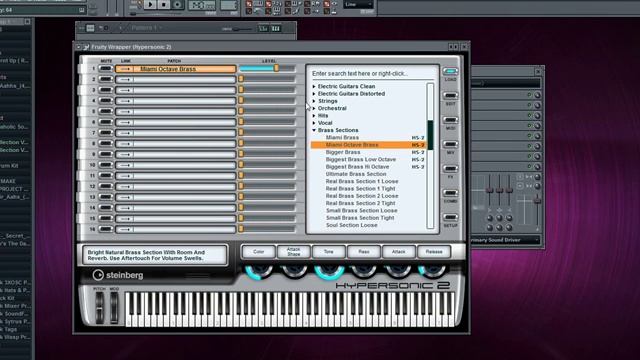
Task: Switch to the FX page
Action: 450,169
